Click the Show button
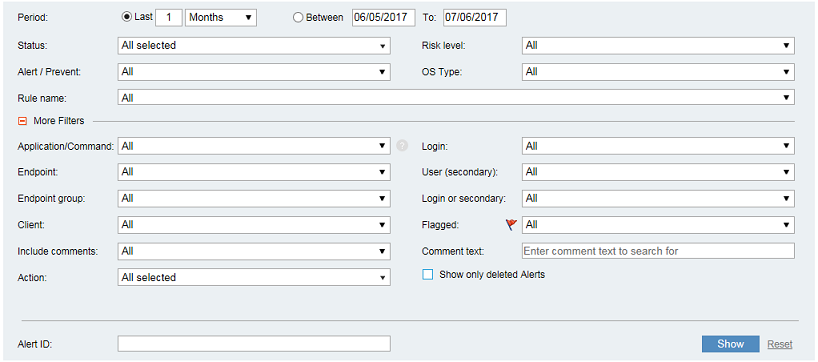 point(730,344)
